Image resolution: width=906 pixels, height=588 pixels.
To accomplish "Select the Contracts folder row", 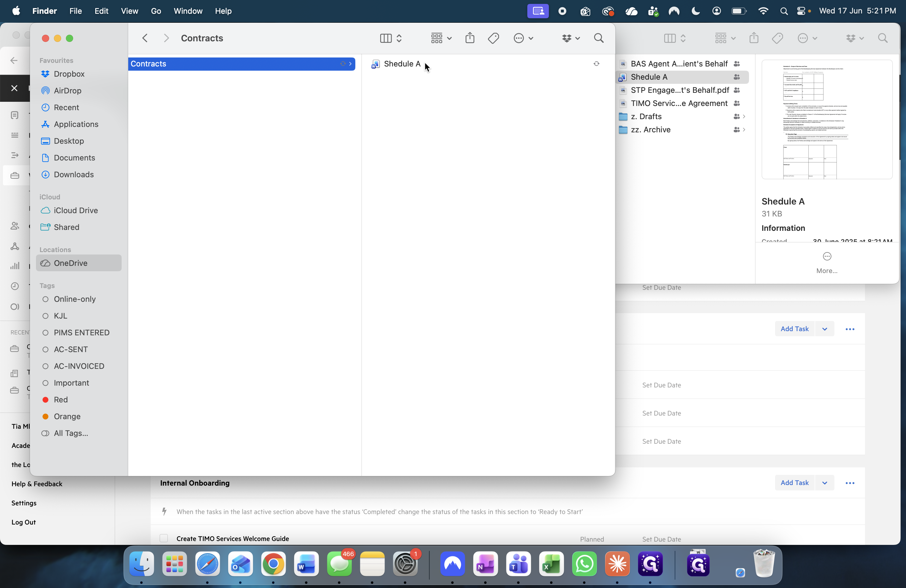I will point(242,63).
